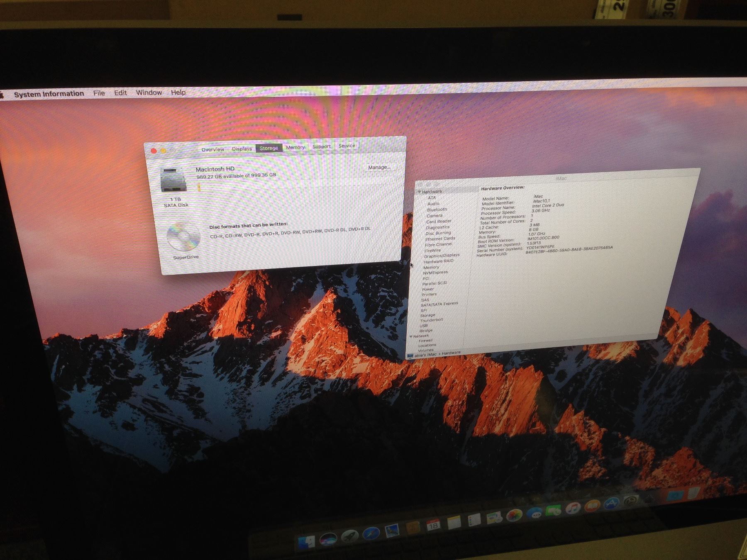Switch to the Displays tab
This screenshot has height=560, width=747.
point(242,149)
